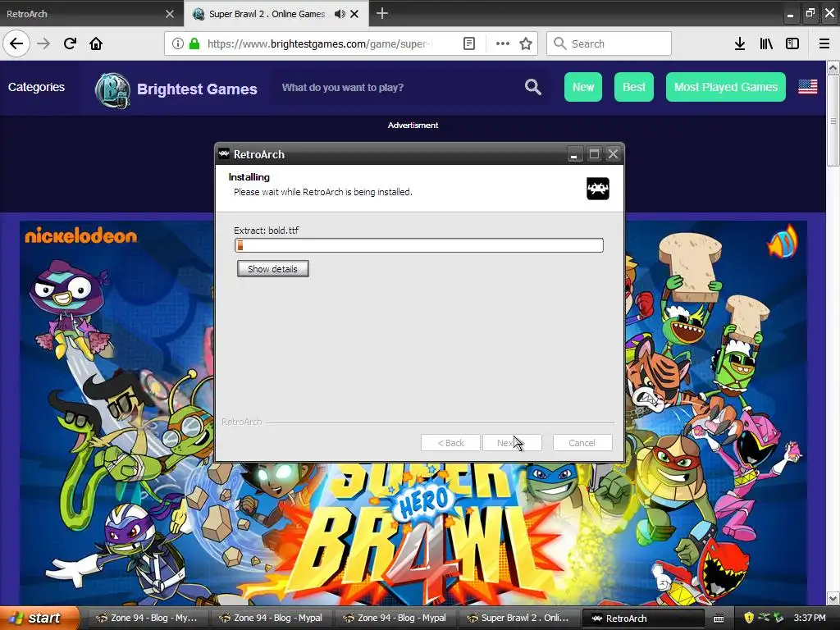Open the New games page

point(583,87)
